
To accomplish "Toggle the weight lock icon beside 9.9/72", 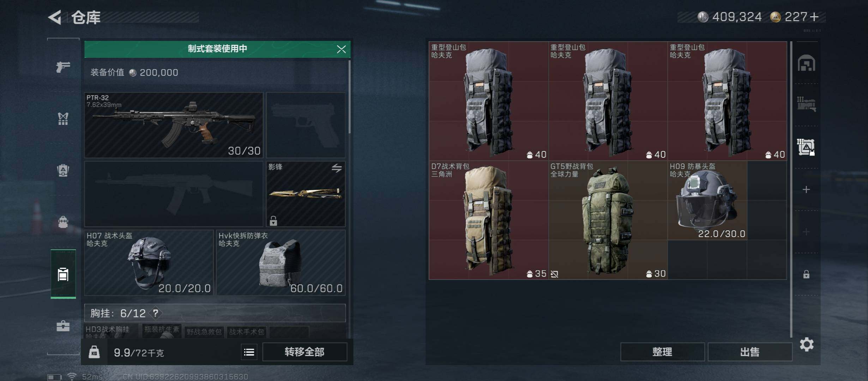I will [x=94, y=352].
